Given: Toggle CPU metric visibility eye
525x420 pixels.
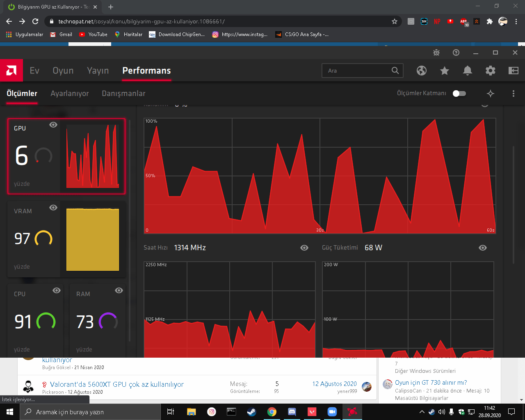Looking at the screenshot, I should pos(57,290).
